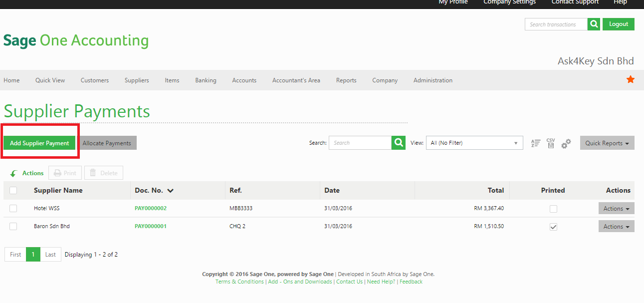
Task: Click the Allocate Payments button
Action: [107, 143]
